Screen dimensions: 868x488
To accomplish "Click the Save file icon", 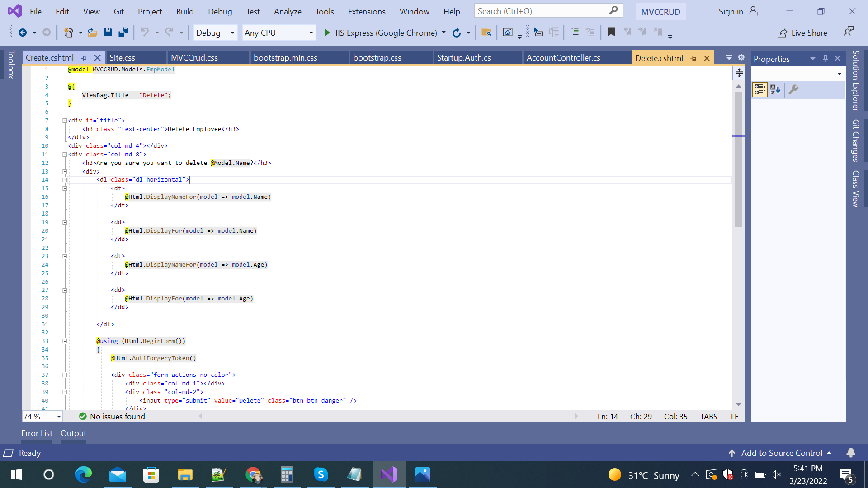I will (x=108, y=33).
